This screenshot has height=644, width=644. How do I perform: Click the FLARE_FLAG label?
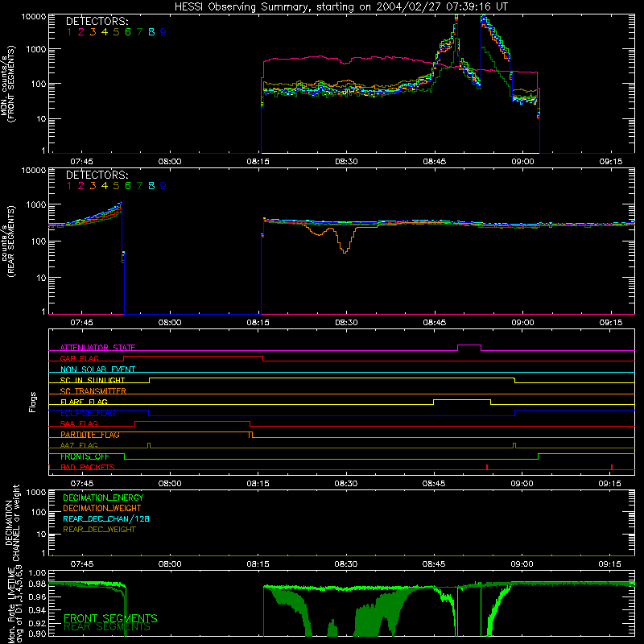tap(84, 402)
